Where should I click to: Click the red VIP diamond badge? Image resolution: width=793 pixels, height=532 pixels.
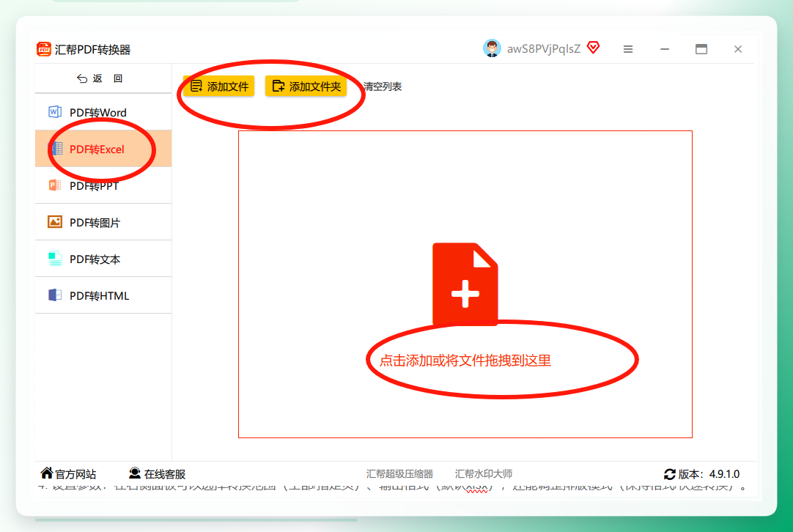(593, 48)
